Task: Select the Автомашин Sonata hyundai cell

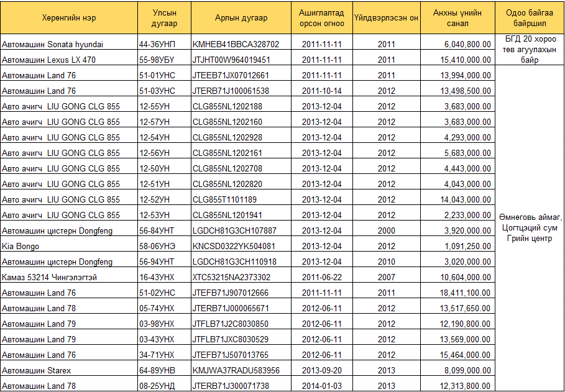Action: (x=53, y=44)
